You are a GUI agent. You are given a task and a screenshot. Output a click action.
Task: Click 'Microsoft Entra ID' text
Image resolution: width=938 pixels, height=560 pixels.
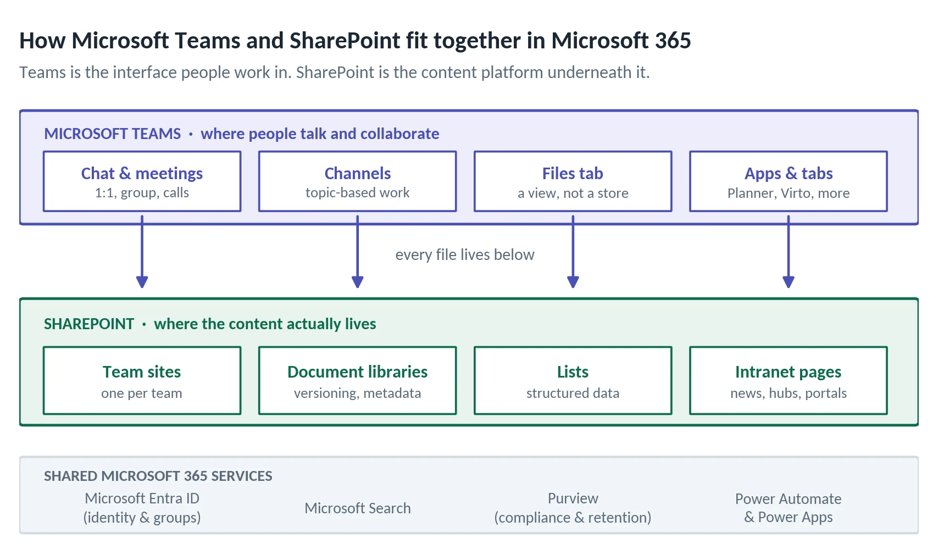142,498
